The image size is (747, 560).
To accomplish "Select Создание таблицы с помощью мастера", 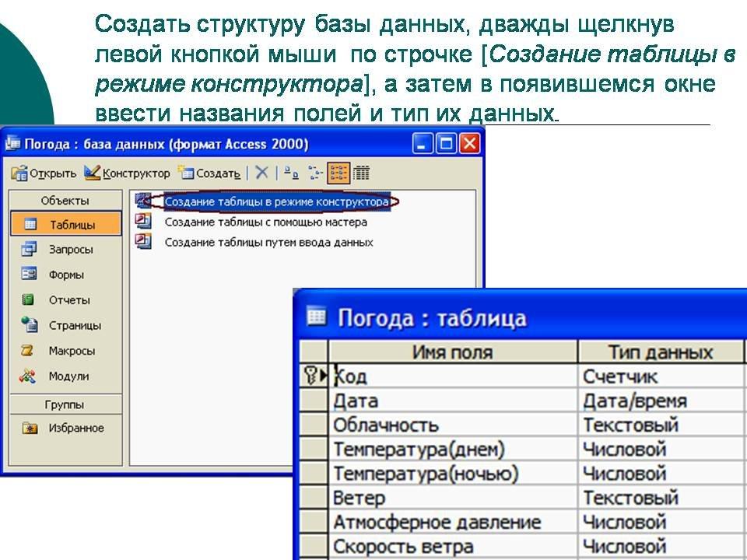I will [x=265, y=222].
